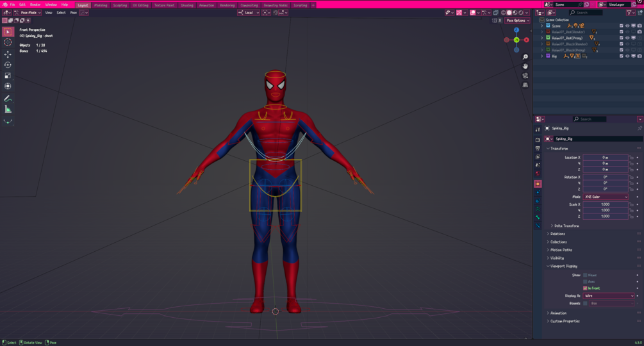Open the View Layer properties tab

tap(538, 157)
